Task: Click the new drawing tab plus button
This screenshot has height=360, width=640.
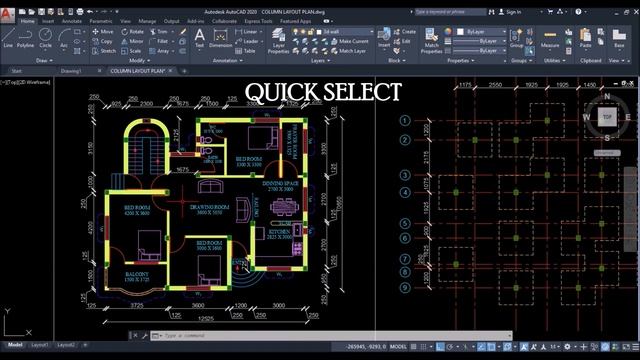Action: coord(184,71)
